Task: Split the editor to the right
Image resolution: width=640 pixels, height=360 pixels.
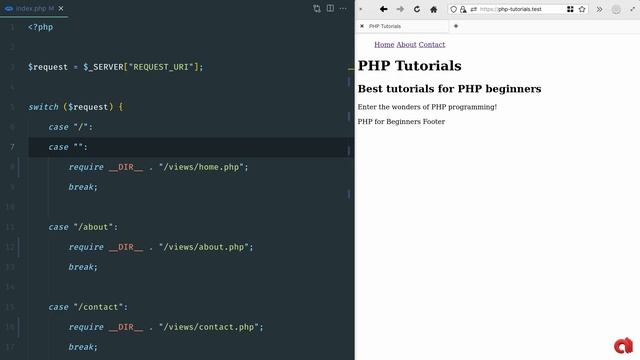Action: tap(330, 8)
